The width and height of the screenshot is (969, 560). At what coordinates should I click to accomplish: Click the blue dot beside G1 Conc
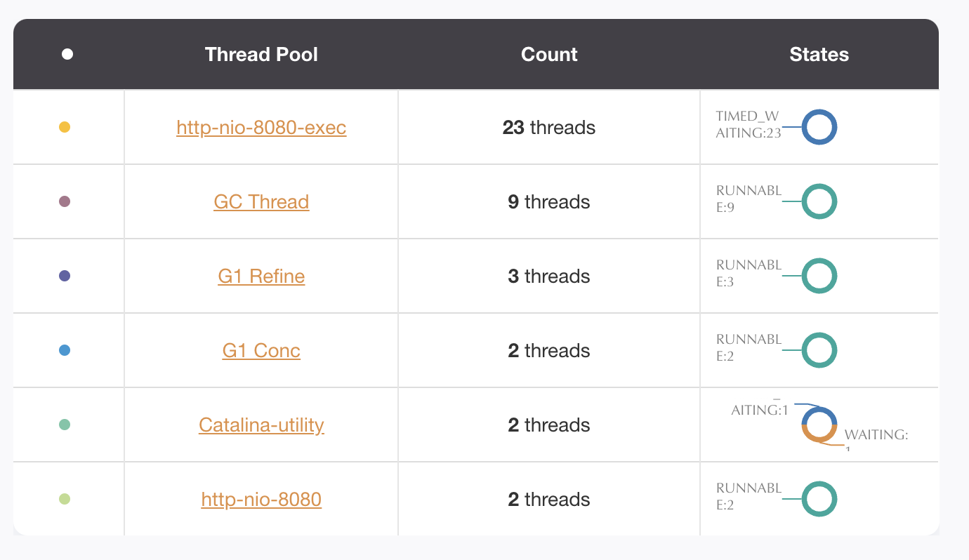point(65,351)
